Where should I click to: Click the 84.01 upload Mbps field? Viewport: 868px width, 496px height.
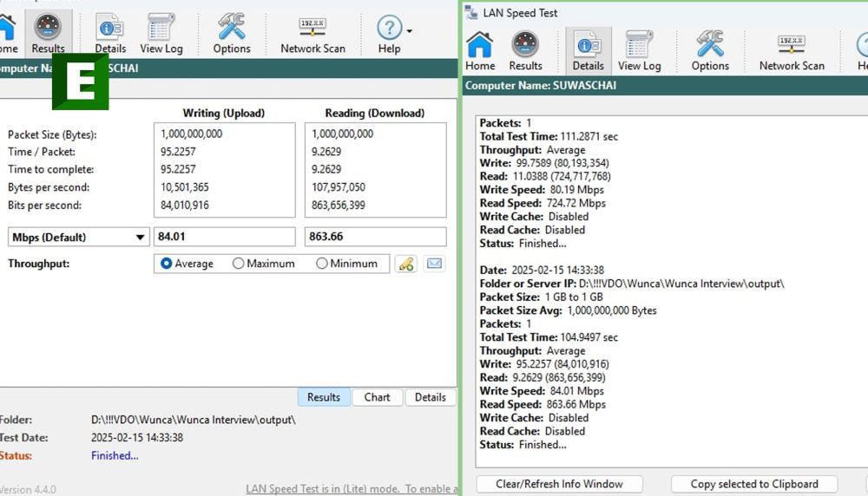tap(225, 237)
